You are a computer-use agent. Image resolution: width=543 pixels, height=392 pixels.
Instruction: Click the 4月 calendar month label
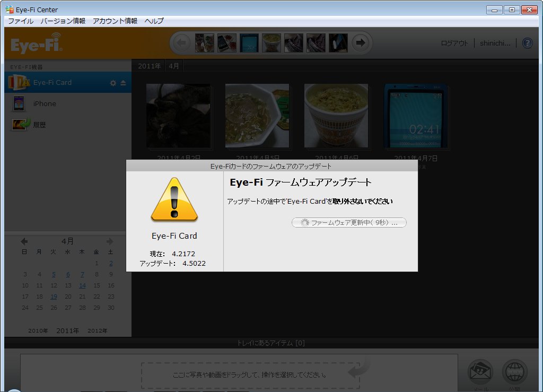pos(67,241)
